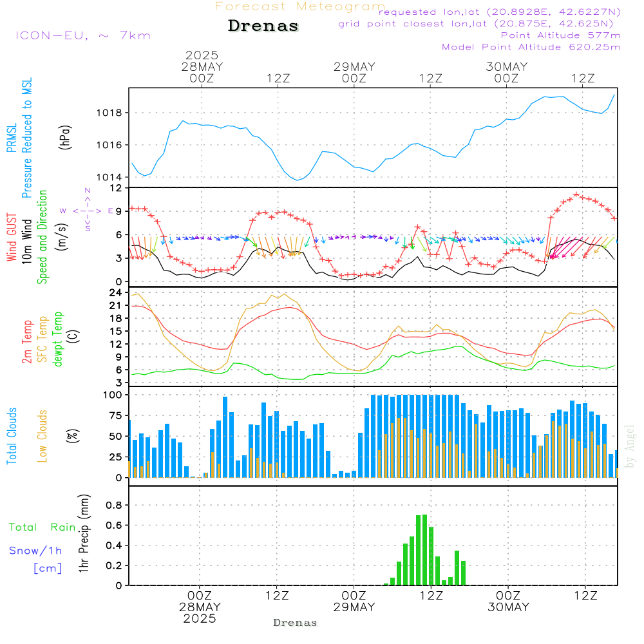This screenshot has width=644, height=644.
Task: Click the bold Drenas title at top
Action: pyautogui.click(x=263, y=26)
